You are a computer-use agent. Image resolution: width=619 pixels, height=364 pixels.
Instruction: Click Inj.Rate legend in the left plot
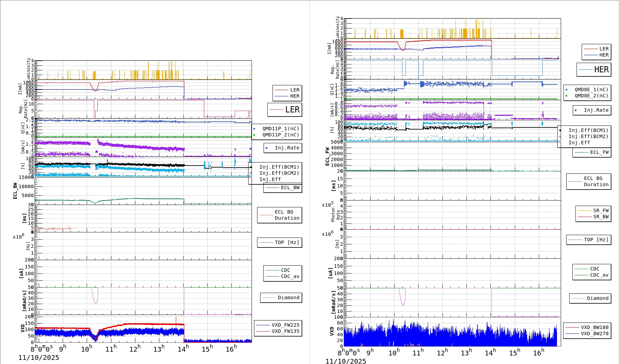pos(287,148)
